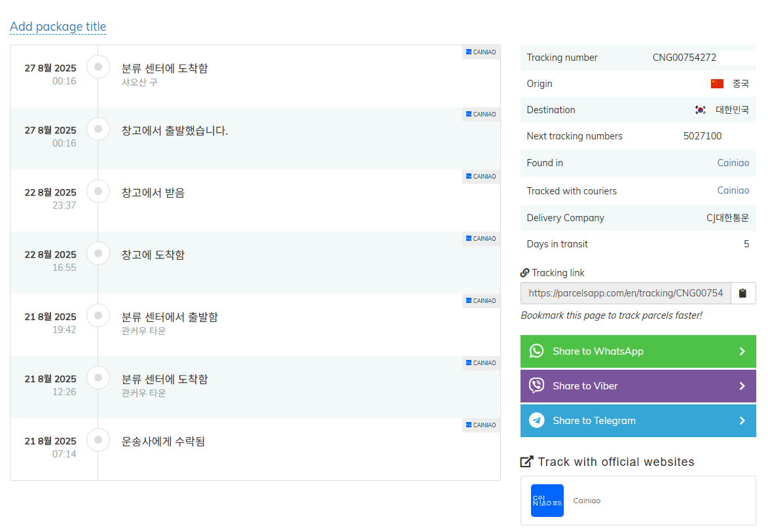Viewport: 768px width, 532px height.
Task: Click the CAINIAO badge on the 운송사에게 수락됨 event
Action: pos(481,425)
